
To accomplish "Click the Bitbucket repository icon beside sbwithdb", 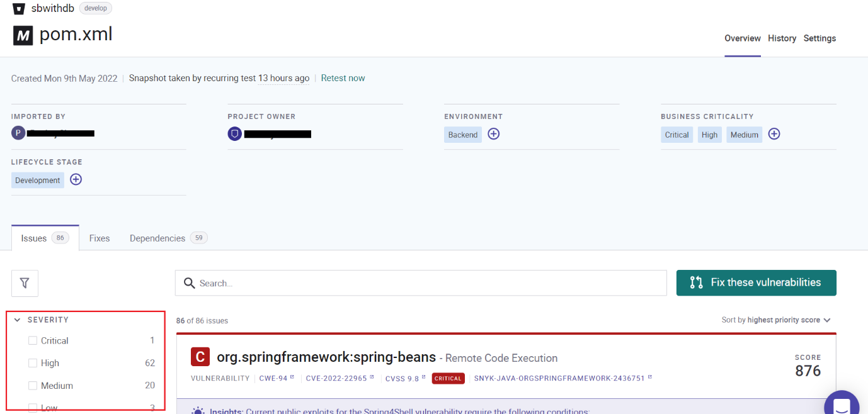I will click(19, 9).
